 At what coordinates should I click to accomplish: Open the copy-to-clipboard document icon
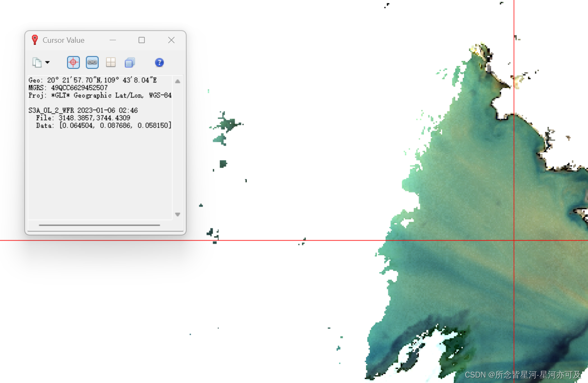point(37,62)
